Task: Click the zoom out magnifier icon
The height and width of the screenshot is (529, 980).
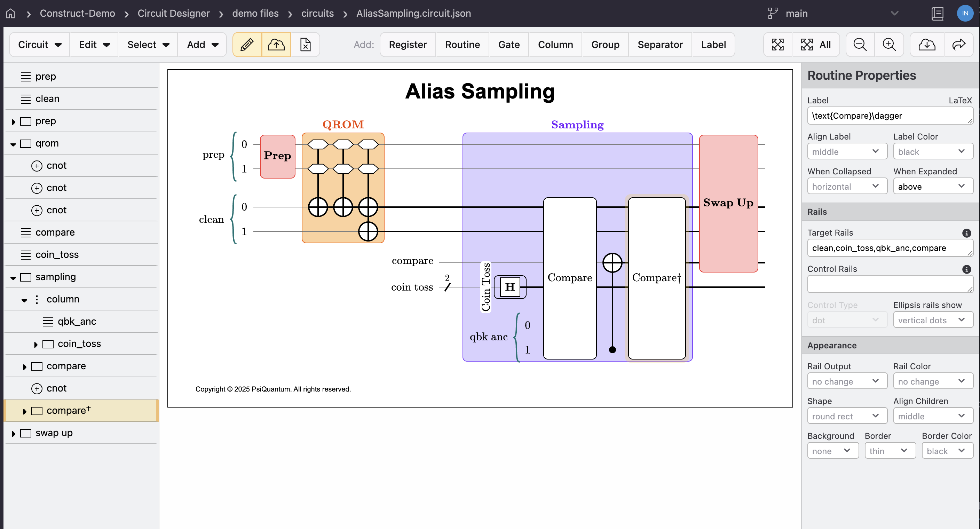Action: (860, 45)
